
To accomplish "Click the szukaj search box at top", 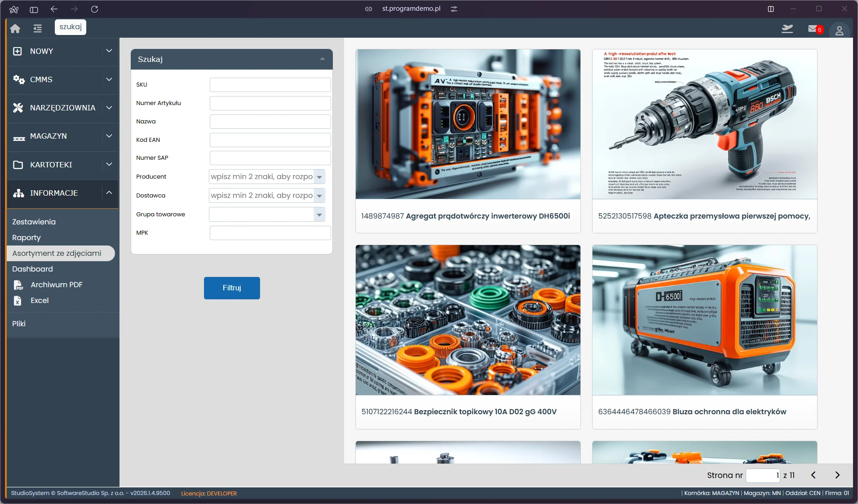I will pyautogui.click(x=71, y=27).
